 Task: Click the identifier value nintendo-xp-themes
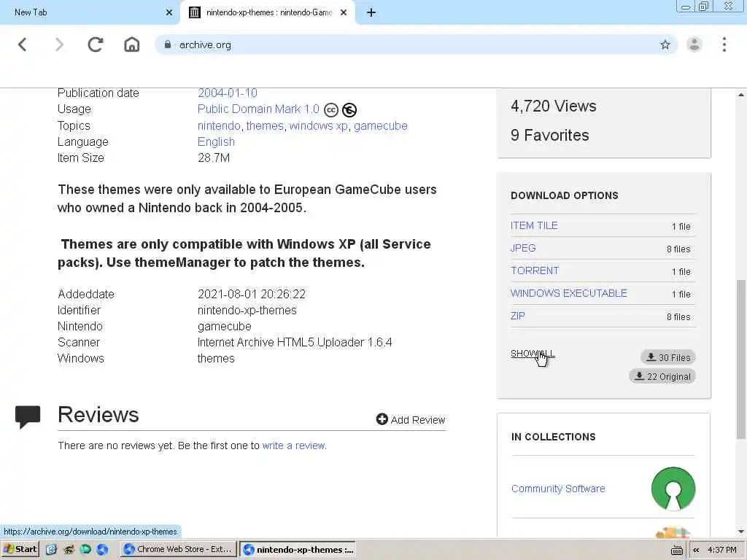tap(247, 311)
